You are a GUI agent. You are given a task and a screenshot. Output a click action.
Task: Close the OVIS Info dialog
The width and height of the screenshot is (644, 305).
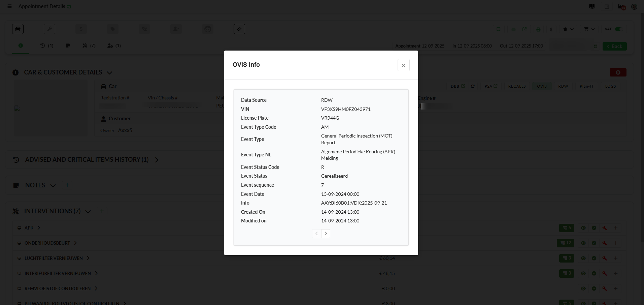[403, 65]
